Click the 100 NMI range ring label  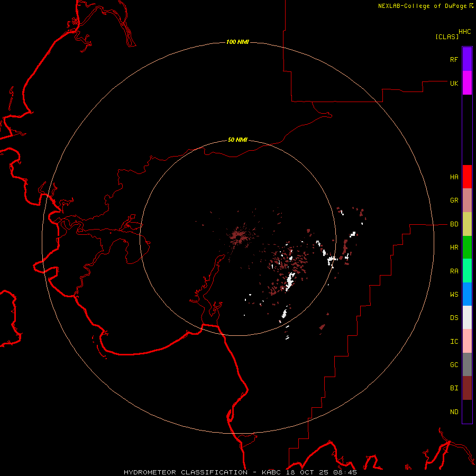click(x=237, y=42)
